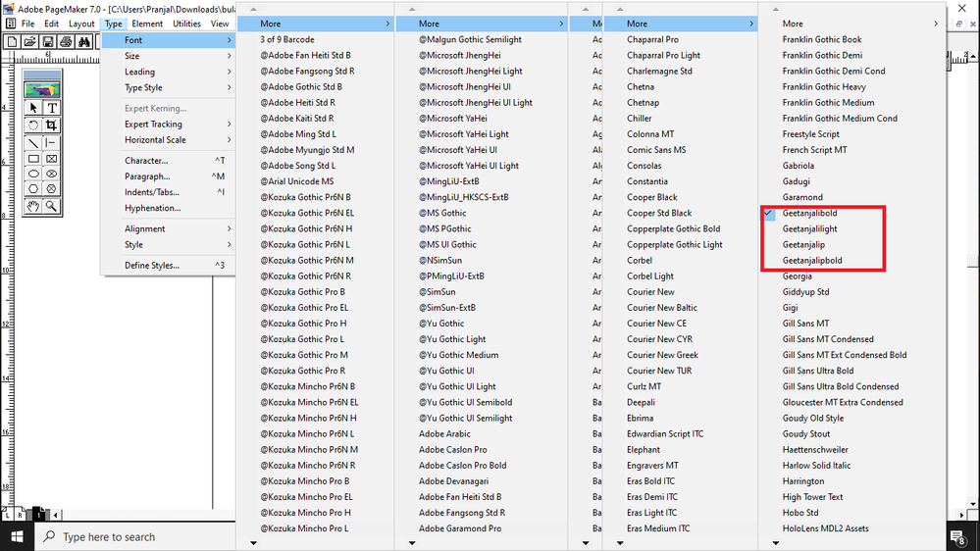This screenshot has width=980, height=551.
Task: Select the Geetanjalipbold font
Action: coord(812,260)
